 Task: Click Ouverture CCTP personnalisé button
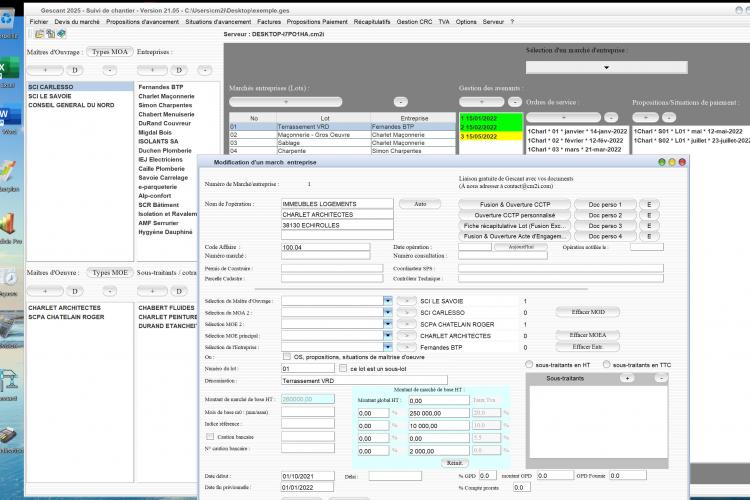515,215
